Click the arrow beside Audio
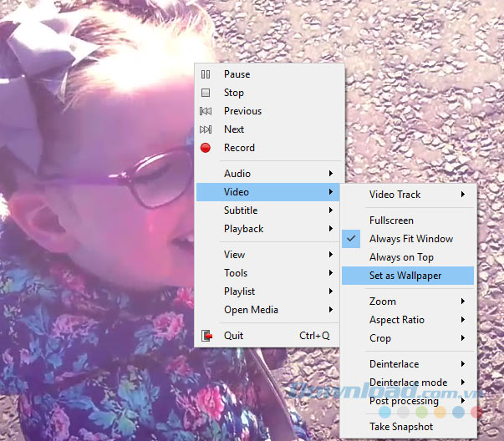This screenshot has height=441, width=504. pyautogui.click(x=331, y=174)
